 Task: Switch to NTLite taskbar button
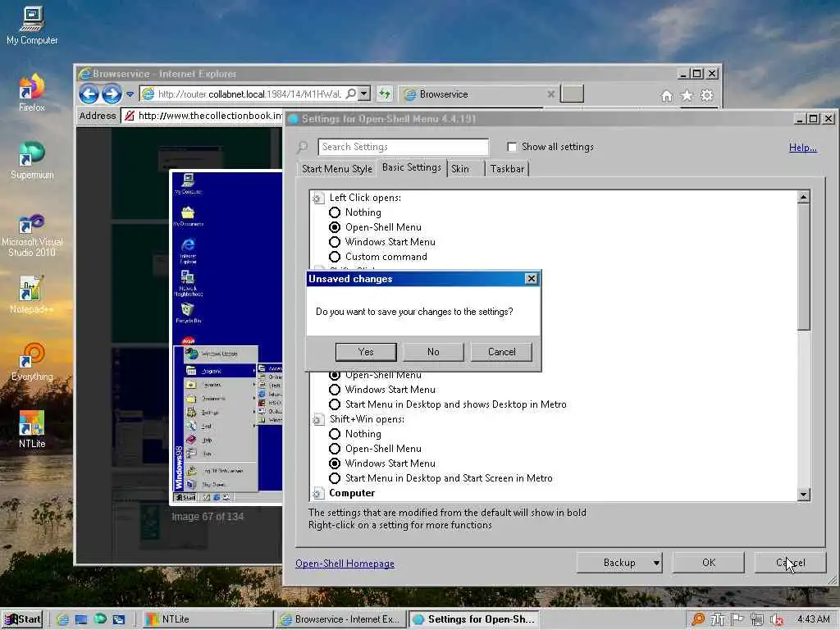(208, 619)
